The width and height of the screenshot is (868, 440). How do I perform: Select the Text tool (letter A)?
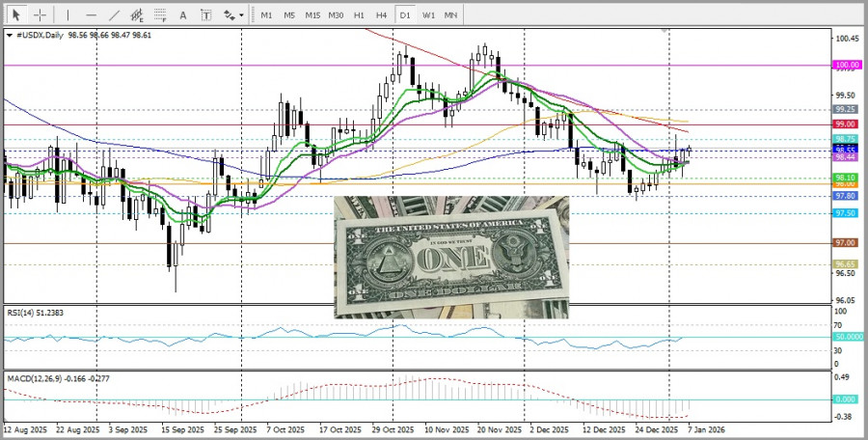[183, 15]
